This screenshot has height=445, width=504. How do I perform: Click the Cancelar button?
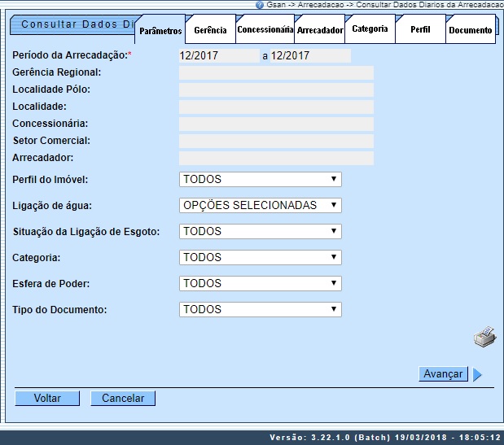pyautogui.click(x=123, y=399)
